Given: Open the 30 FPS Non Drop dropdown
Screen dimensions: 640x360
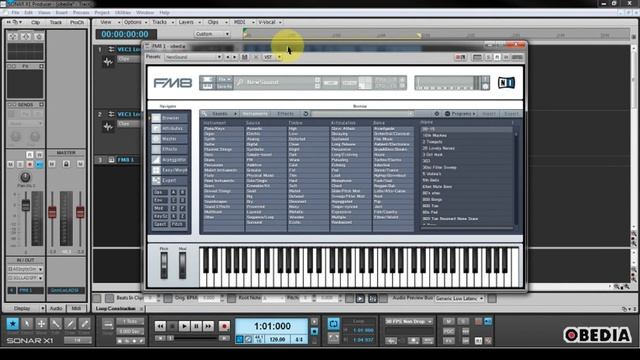Looking at the screenshot, I should 409,322.
